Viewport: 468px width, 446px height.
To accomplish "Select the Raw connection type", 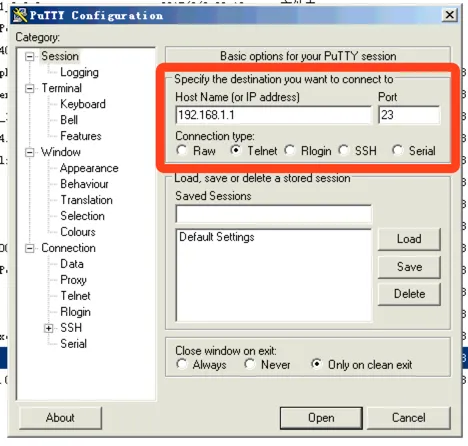I will point(182,150).
